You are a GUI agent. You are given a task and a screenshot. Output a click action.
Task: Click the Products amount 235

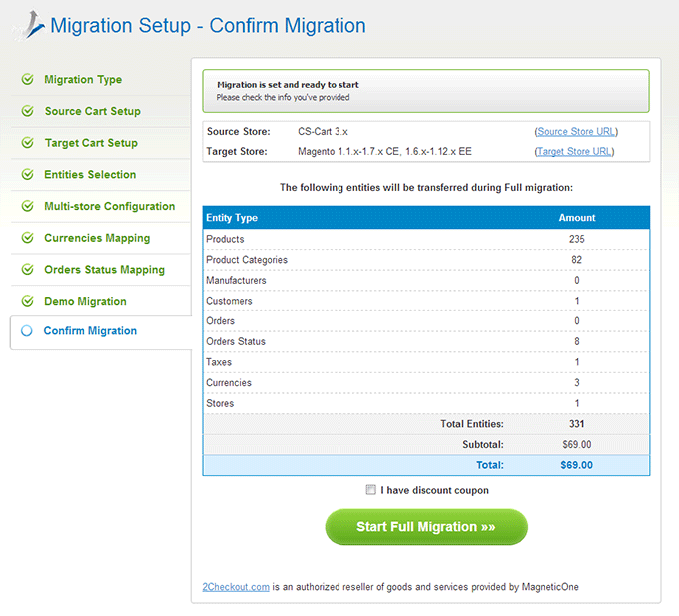pyautogui.click(x=577, y=239)
